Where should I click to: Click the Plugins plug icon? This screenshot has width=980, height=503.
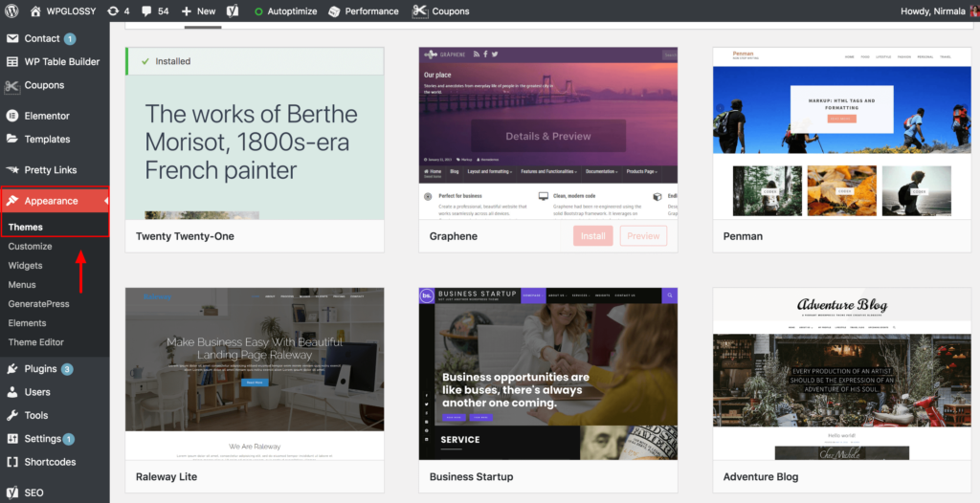coord(11,369)
